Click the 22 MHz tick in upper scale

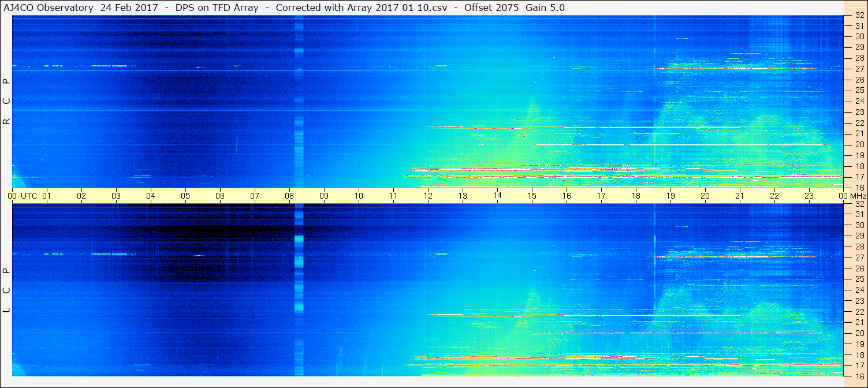859,123
